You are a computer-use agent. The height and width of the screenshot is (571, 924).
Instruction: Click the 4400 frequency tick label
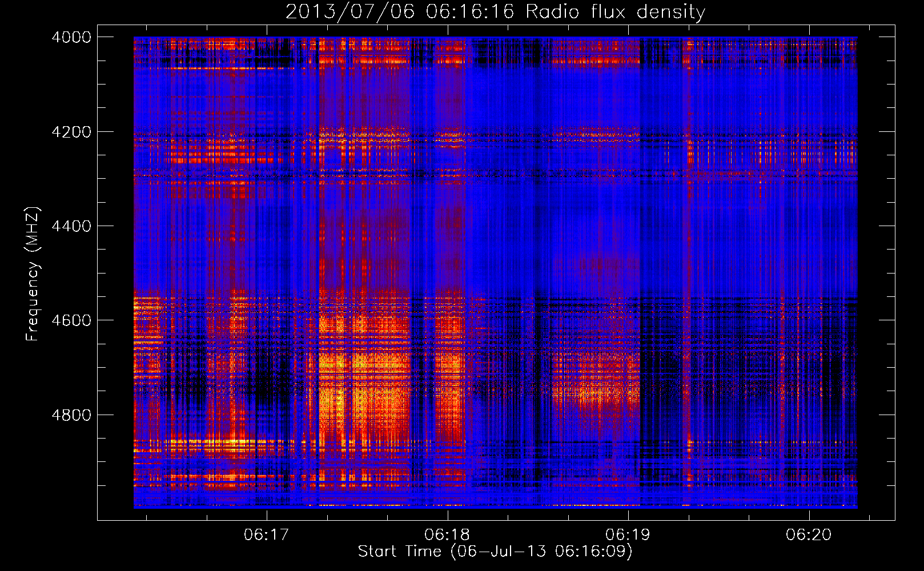click(x=71, y=226)
